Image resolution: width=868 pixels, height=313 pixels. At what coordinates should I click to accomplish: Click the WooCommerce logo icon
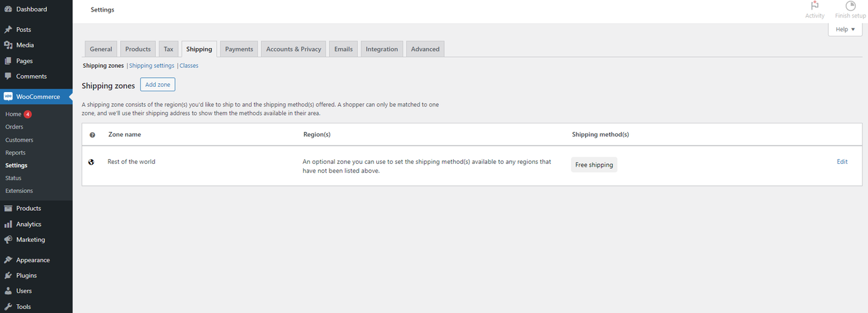pyautogui.click(x=8, y=97)
